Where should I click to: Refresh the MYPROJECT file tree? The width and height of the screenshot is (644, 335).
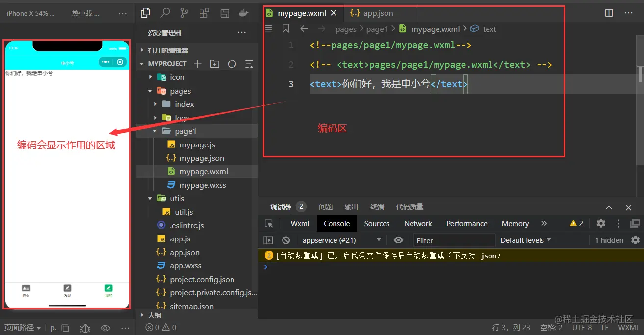coord(232,64)
